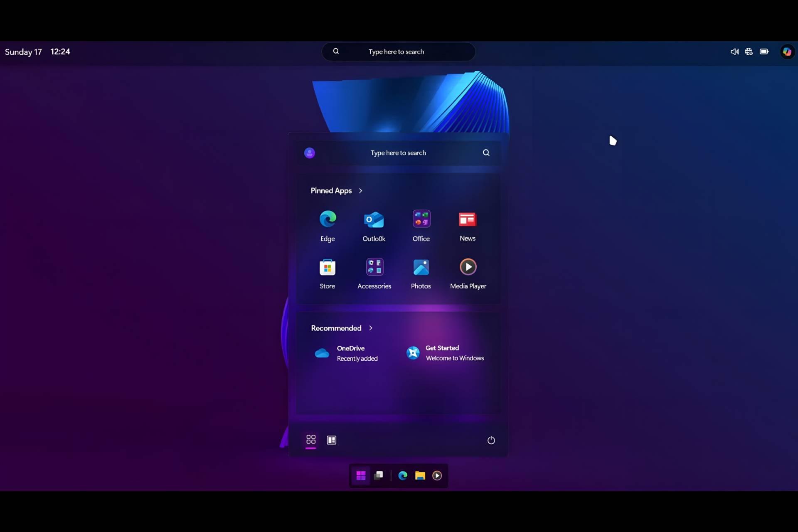This screenshot has width=798, height=532.
Task: Open News app
Action: pos(467,226)
